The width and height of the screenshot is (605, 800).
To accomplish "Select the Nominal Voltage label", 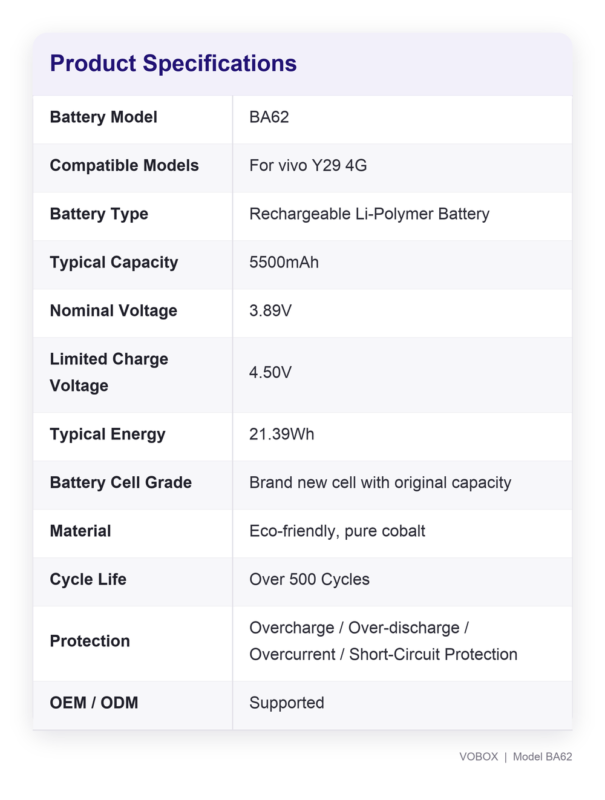I will pyautogui.click(x=113, y=311).
